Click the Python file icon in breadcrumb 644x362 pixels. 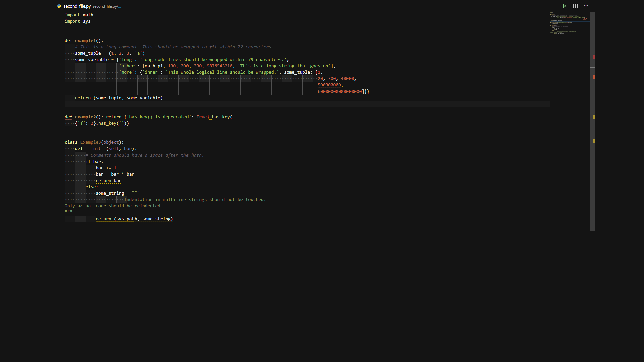coord(59,6)
